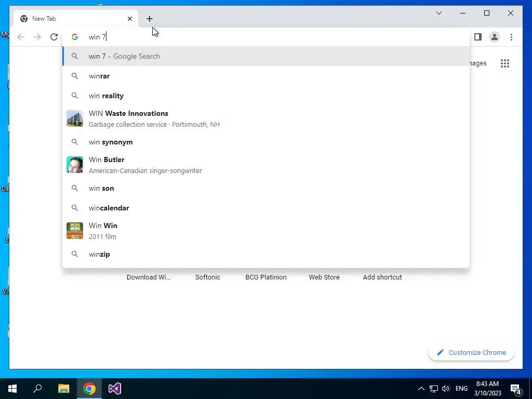Click the Chrome forward arrow button
The width and height of the screenshot is (532, 399).
point(37,37)
